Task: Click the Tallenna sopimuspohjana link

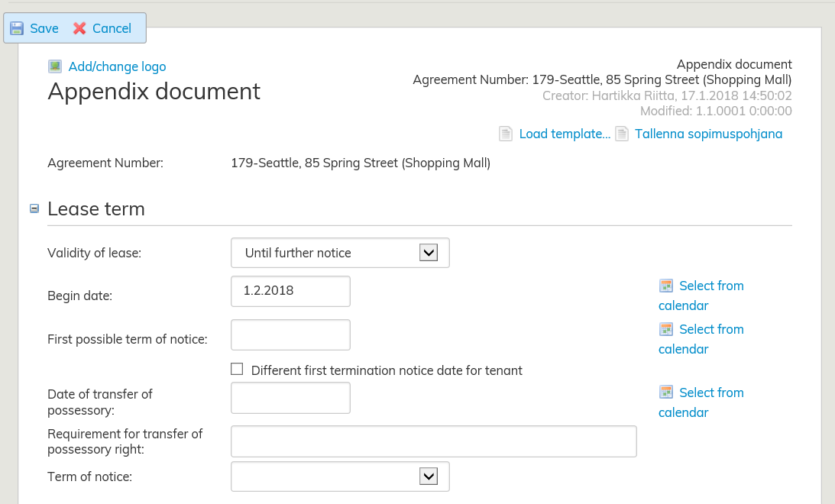Action: [709, 134]
